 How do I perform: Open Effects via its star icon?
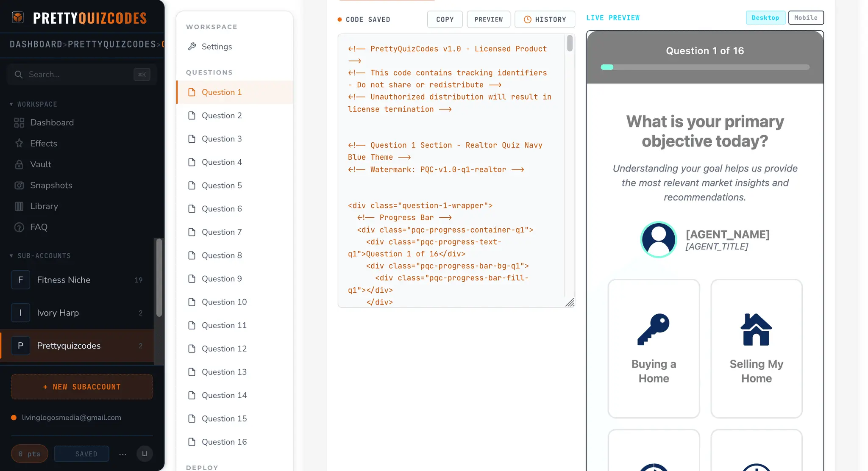point(19,144)
